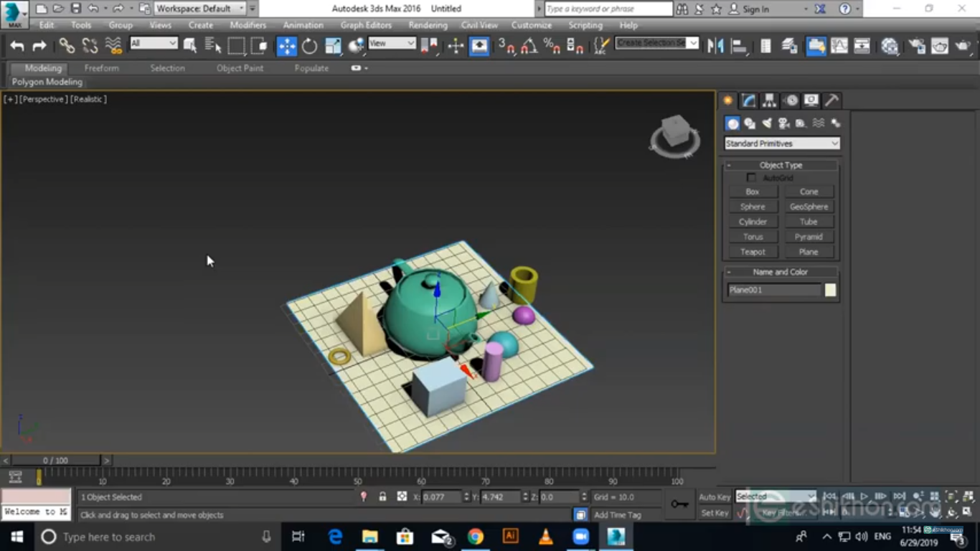Toggle the selection lock padlock icon
This screenshot has height=551, width=980.
(382, 496)
